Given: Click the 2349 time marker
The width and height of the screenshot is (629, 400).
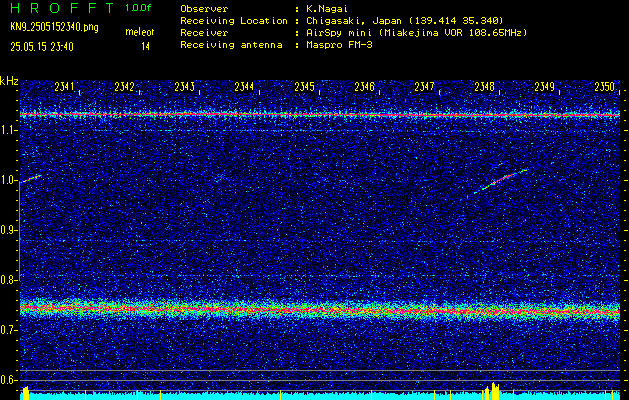Looking at the screenshot, I should (545, 87).
